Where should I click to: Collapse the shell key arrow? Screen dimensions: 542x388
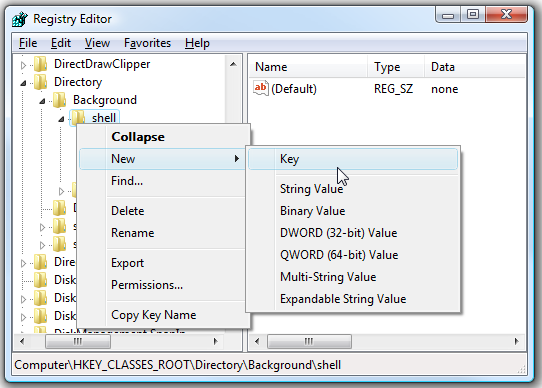(61, 119)
